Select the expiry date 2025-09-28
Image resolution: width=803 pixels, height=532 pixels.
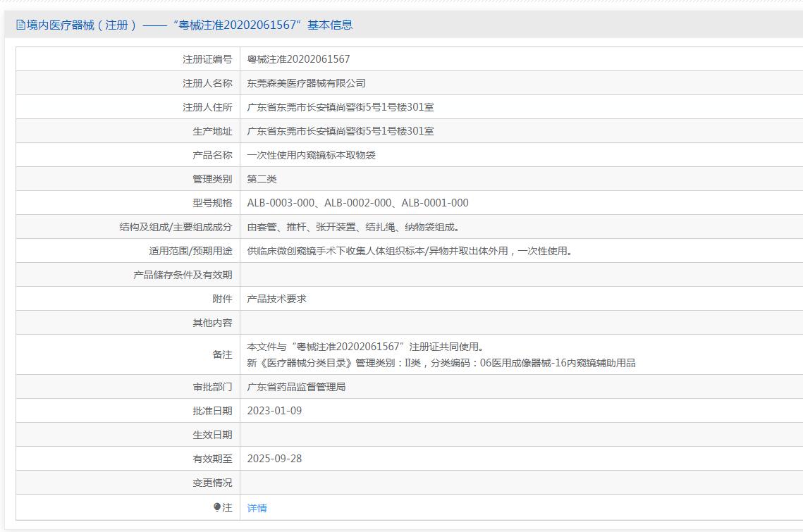pyautogui.click(x=274, y=459)
